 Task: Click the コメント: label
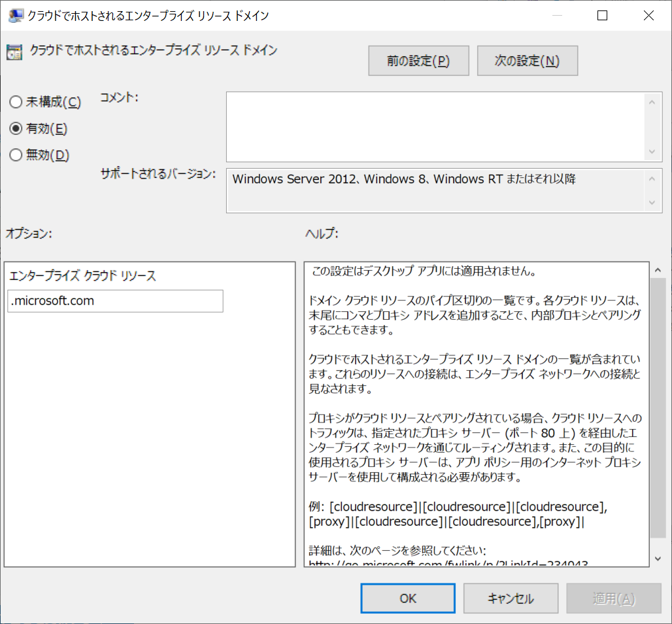pyautogui.click(x=119, y=97)
